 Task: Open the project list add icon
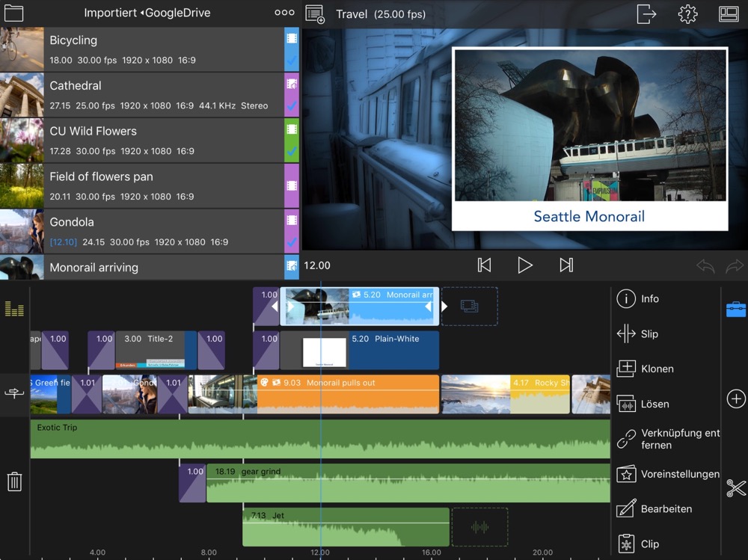[x=315, y=14]
